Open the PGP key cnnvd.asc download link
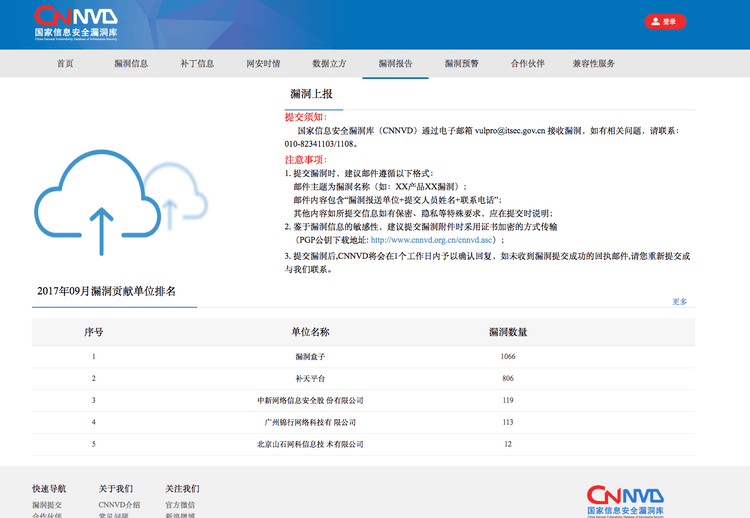Screen dimensions: 750x518 point(431,240)
